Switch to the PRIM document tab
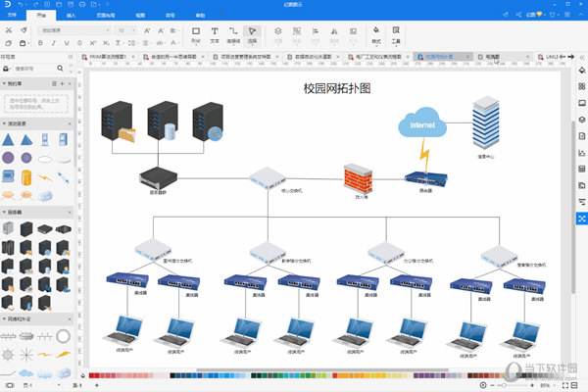Screen dimensions: 588x392 click(x=108, y=57)
